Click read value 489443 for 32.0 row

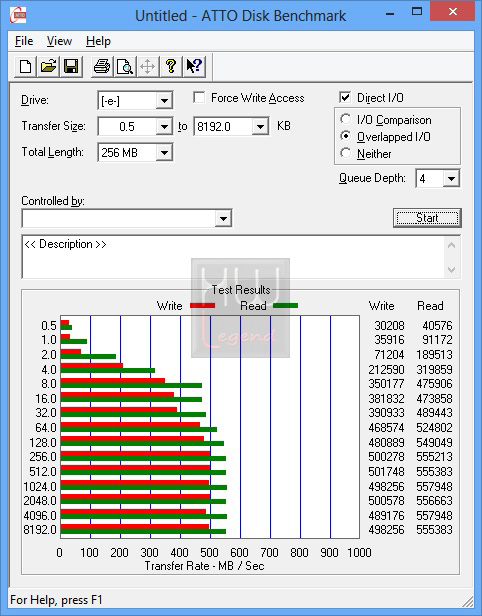pyautogui.click(x=434, y=413)
